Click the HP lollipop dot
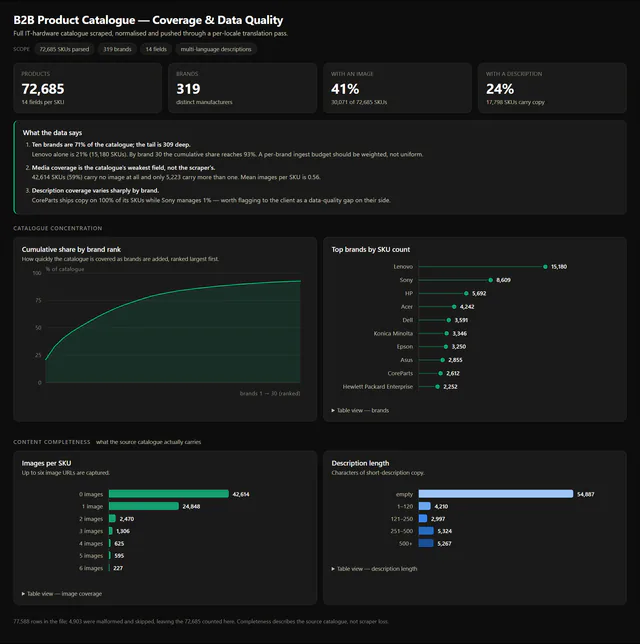The image size is (640, 644). pyautogui.click(x=466, y=294)
